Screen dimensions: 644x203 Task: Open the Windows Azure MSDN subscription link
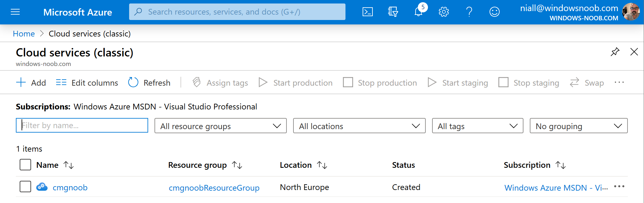[x=556, y=188]
